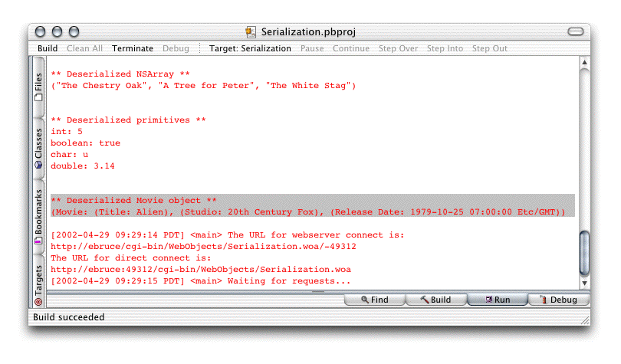Click the 'Build succeeded' status text
Screen dimensions: 621x364
tap(69, 317)
